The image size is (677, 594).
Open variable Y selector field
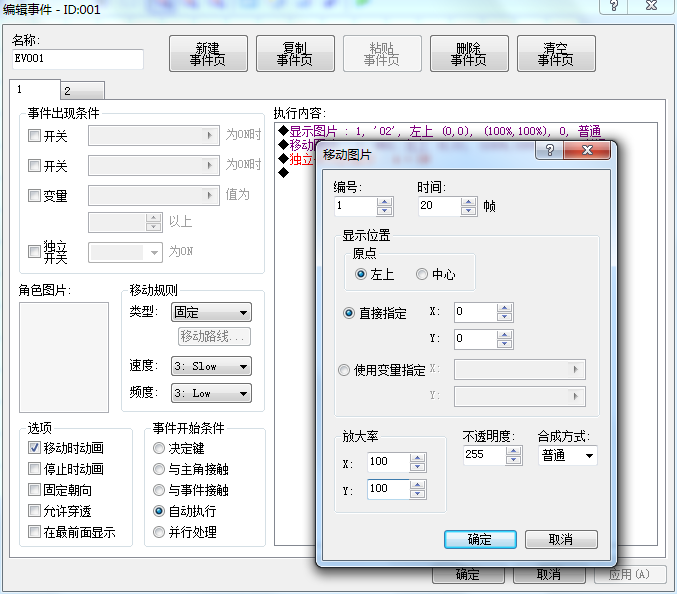point(520,396)
